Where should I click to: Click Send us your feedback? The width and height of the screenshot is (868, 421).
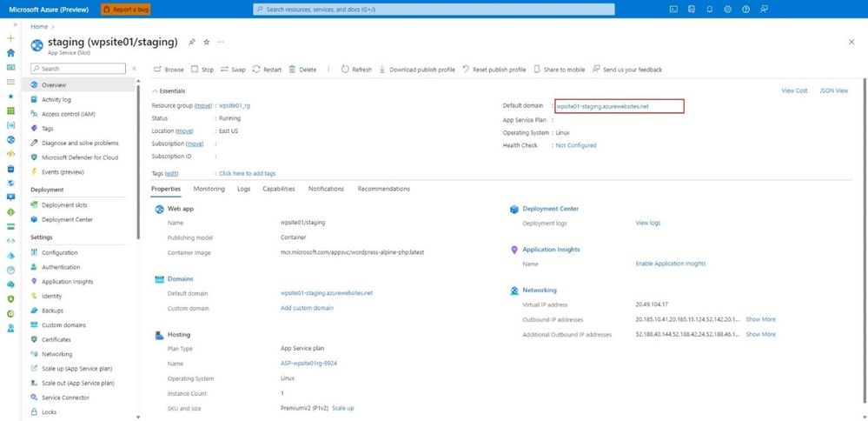(x=627, y=70)
